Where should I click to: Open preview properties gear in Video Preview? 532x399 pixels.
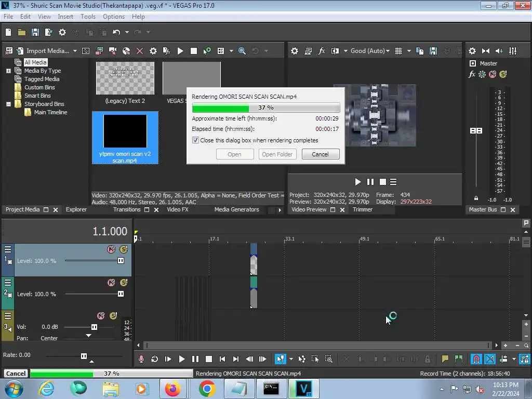click(x=295, y=51)
